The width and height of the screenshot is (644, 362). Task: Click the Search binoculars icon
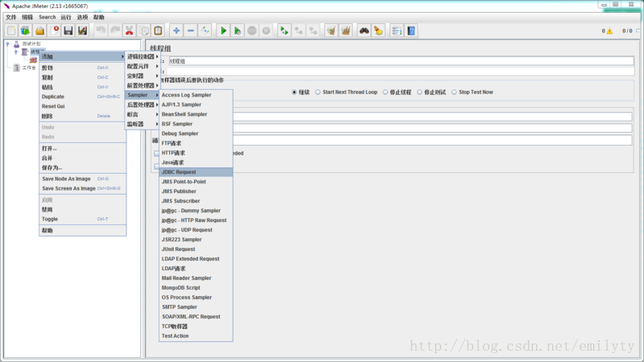(x=364, y=31)
